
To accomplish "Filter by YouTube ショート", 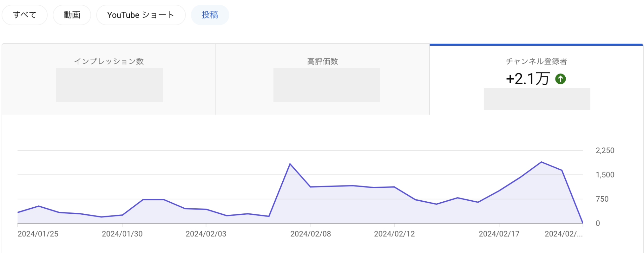I will [141, 15].
